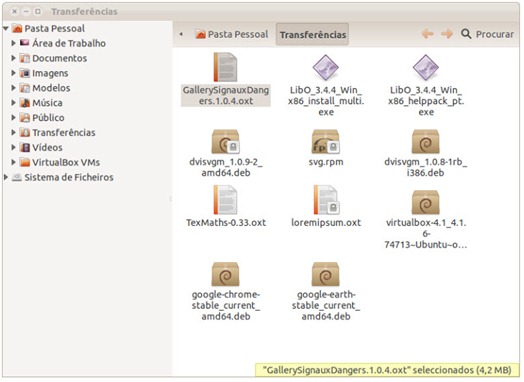Select dvisvgm_1.0.9-2_amd64.deb package icon

(226, 142)
